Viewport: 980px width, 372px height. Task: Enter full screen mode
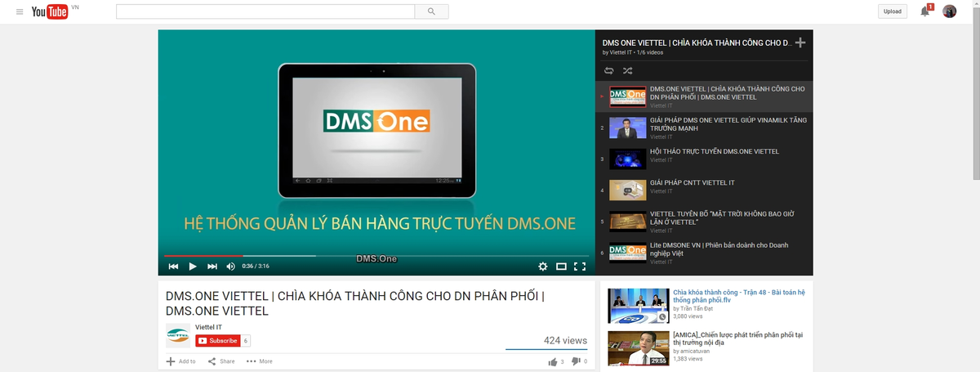(580, 266)
